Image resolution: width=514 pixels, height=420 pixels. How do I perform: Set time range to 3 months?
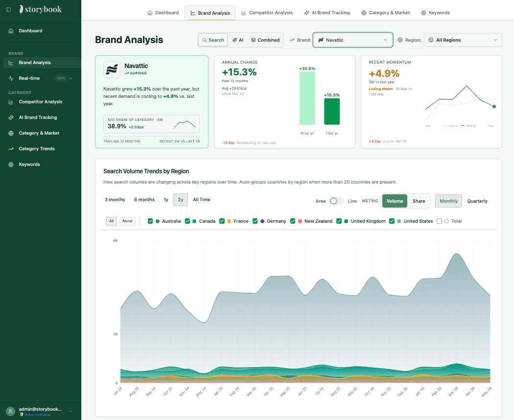click(x=115, y=200)
